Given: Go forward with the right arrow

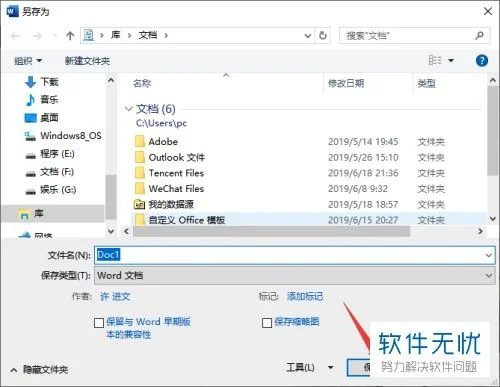Looking at the screenshot, I should 37,36.
